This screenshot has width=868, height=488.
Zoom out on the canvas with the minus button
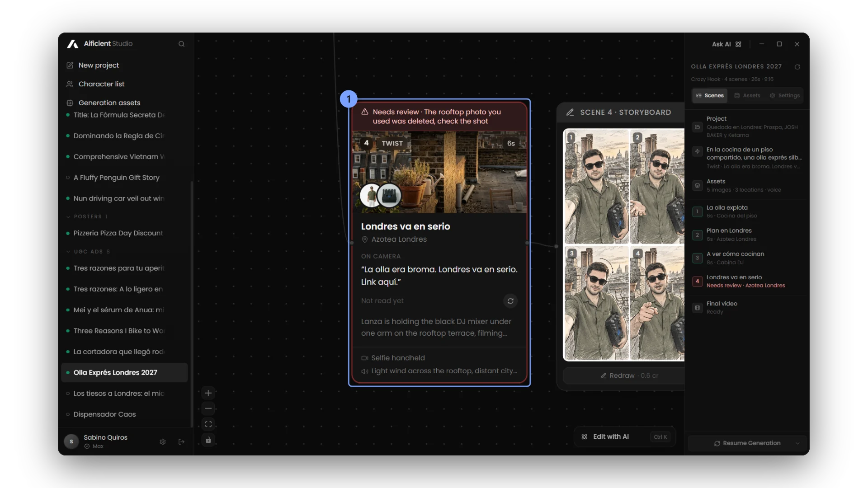pyautogui.click(x=208, y=408)
